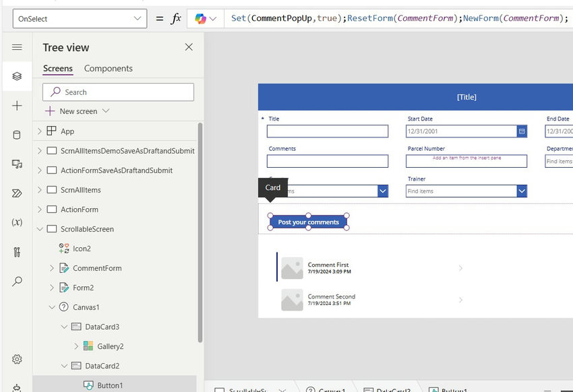
Task: Click the Tree view search box
Action: coord(118,92)
